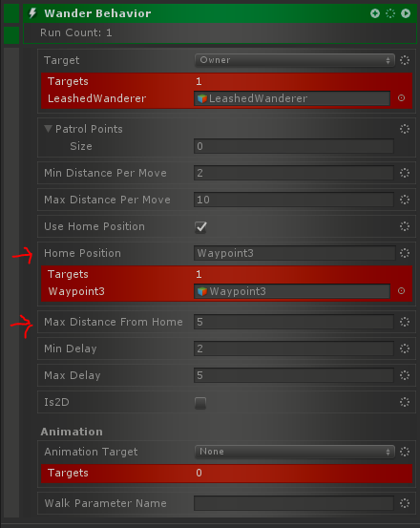The width and height of the screenshot is (420, 528).
Task: Click the empty Walk Parameter Name field
Action: point(293,503)
